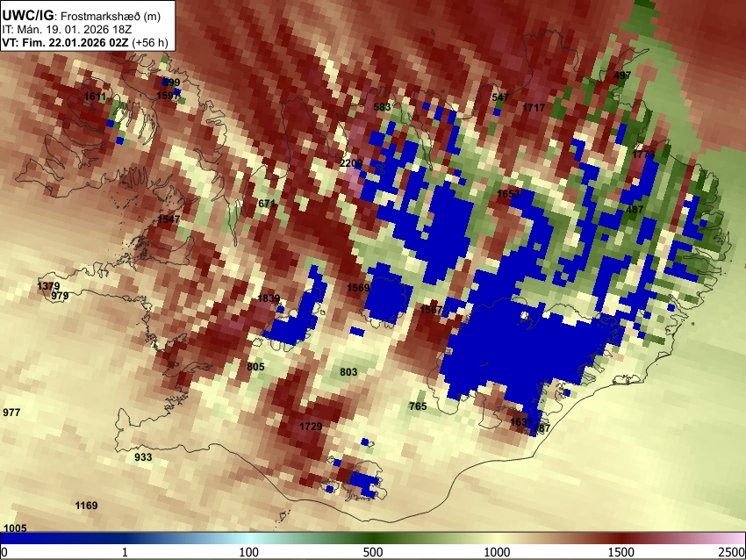This screenshot has height=560, width=746.
Task: Click the map value 765
Action: 418,406
